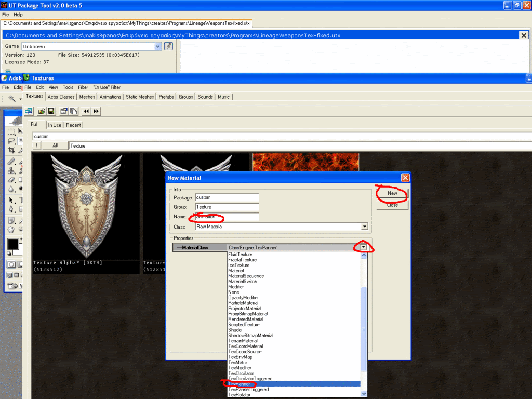Image resolution: width=532 pixels, height=399 pixels.
Task: Click the dock browser window icon
Action: tap(29, 111)
